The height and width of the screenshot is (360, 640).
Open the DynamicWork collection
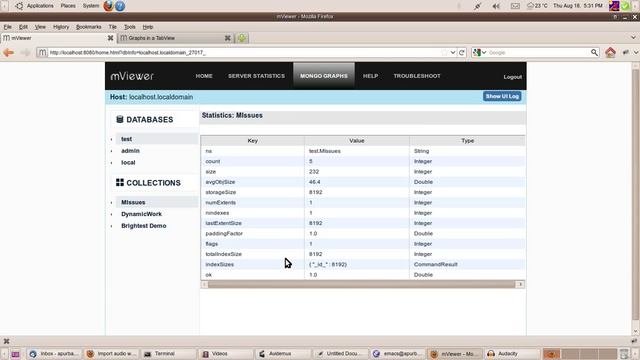141,214
